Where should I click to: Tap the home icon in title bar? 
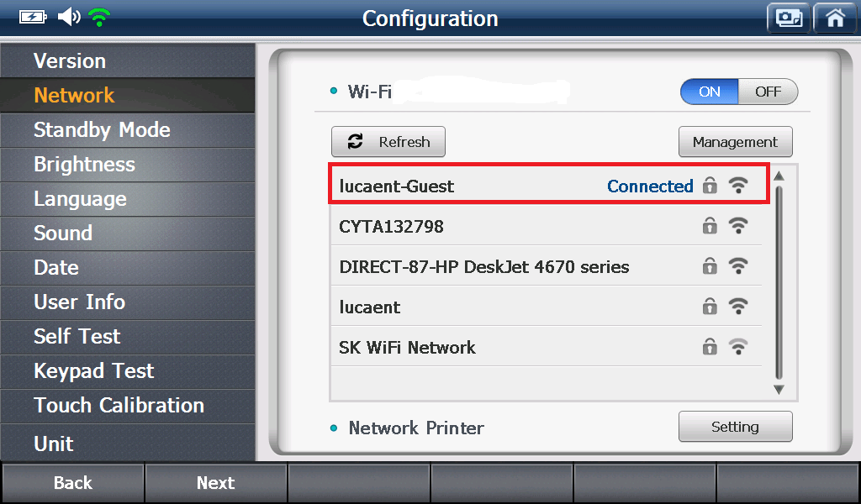pyautogui.click(x=835, y=18)
